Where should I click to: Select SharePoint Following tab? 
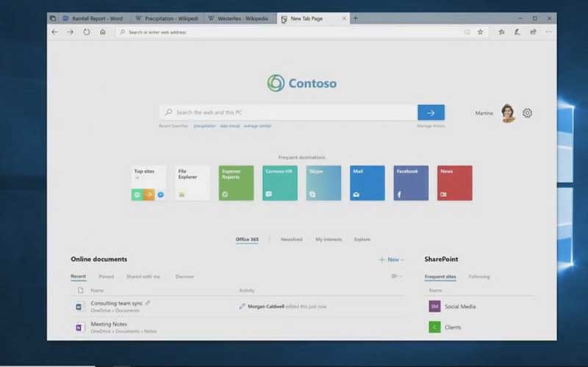click(x=479, y=277)
